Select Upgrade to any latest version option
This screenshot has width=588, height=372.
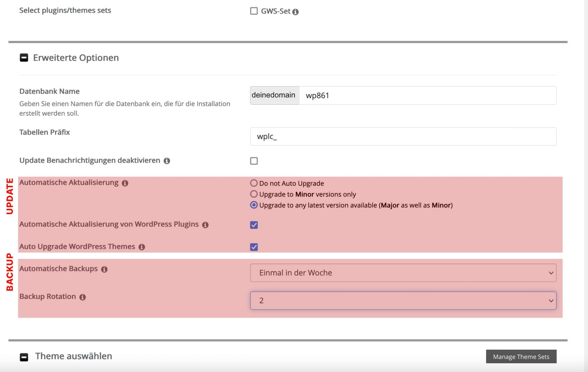pos(254,205)
